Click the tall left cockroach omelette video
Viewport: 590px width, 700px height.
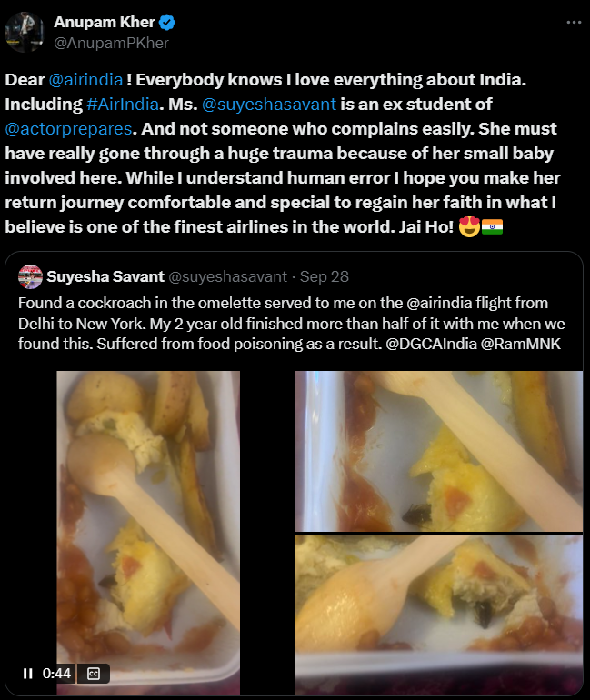pos(148,533)
